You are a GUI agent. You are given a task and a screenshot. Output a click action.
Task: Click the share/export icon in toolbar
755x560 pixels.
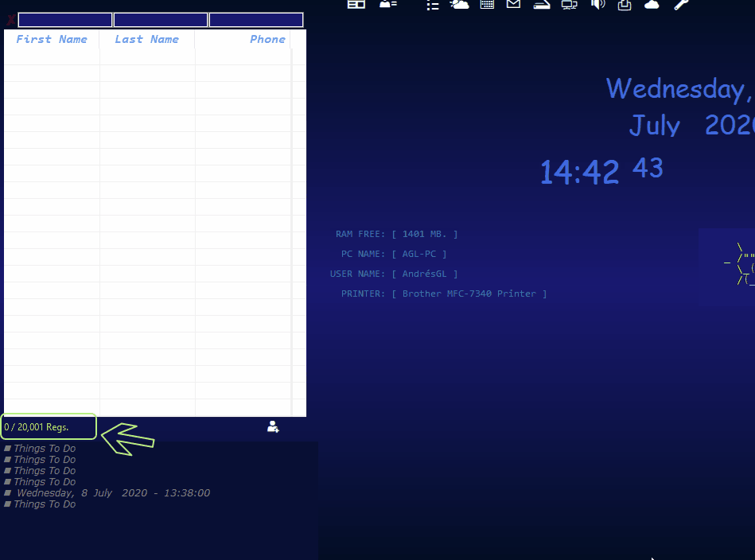pyautogui.click(x=625, y=5)
